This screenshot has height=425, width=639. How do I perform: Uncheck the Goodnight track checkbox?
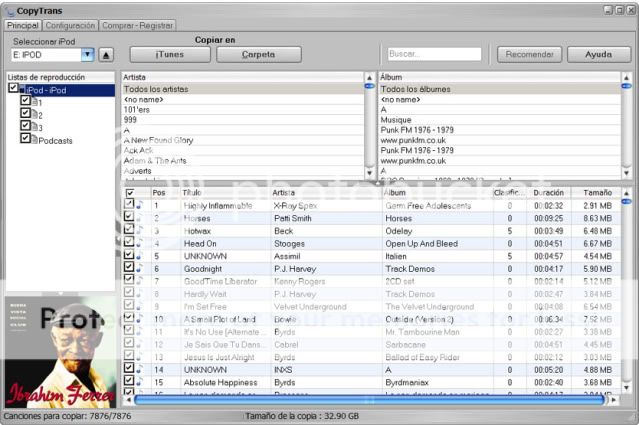click(x=129, y=267)
